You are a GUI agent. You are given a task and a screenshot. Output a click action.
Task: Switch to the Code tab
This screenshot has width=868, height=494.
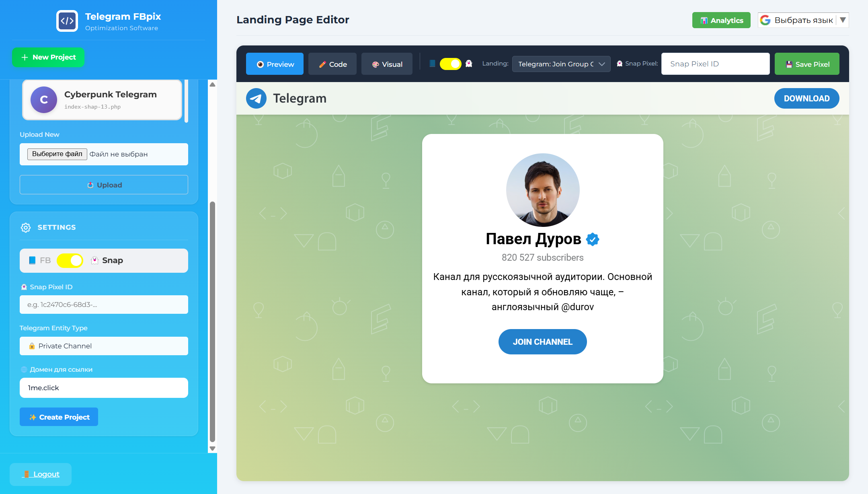coord(332,64)
